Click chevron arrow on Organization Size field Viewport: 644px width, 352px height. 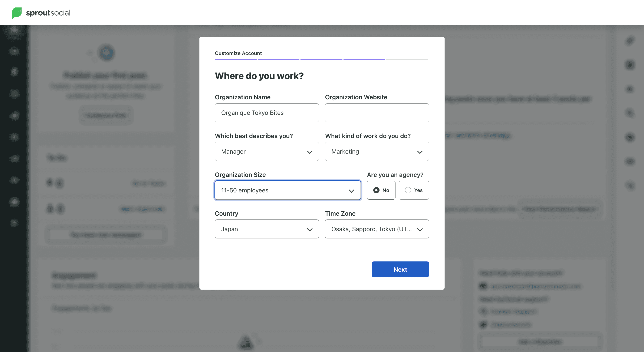[351, 191]
